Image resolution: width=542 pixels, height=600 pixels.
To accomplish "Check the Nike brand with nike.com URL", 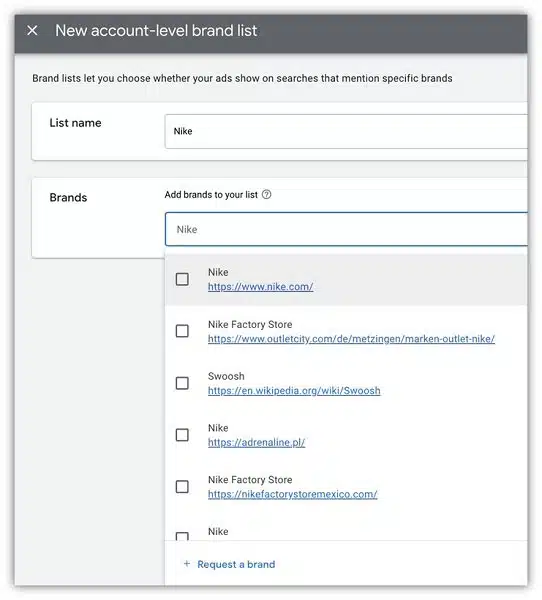I will click(x=182, y=279).
